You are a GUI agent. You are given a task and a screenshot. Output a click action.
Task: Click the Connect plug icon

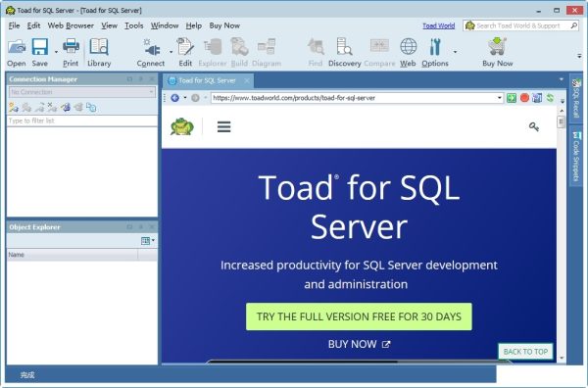(x=152, y=48)
